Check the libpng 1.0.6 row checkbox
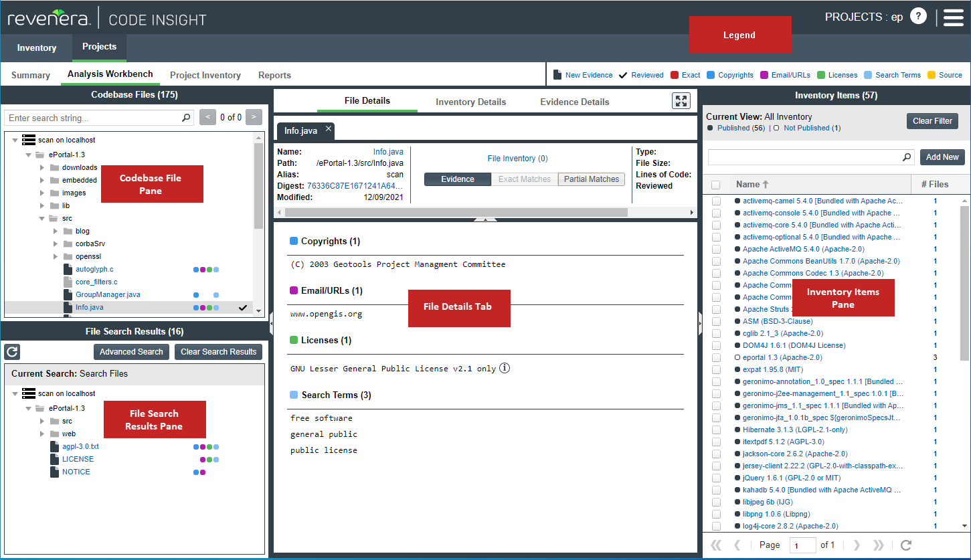The height and width of the screenshot is (560, 971). click(716, 514)
